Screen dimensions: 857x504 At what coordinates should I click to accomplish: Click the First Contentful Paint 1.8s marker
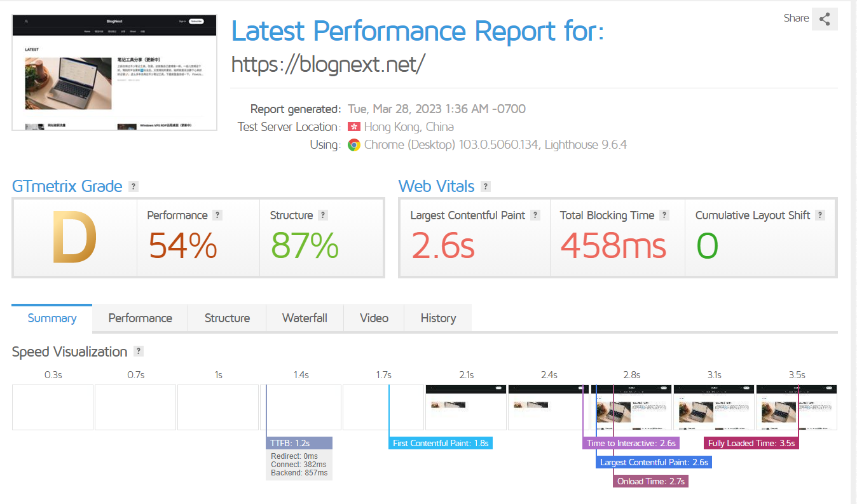pyautogui.click(x=441, y=443)
